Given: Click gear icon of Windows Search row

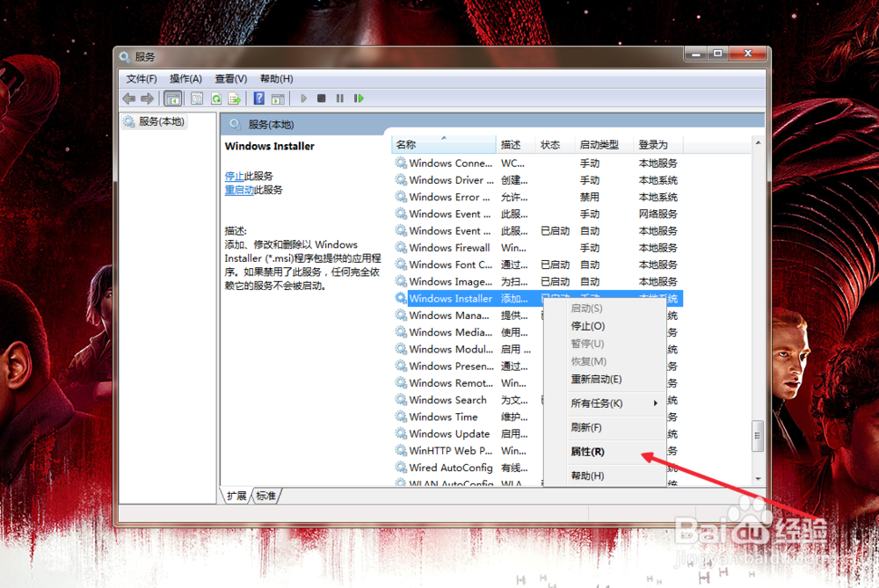Looking at the screenshot, I should [401, 400].
